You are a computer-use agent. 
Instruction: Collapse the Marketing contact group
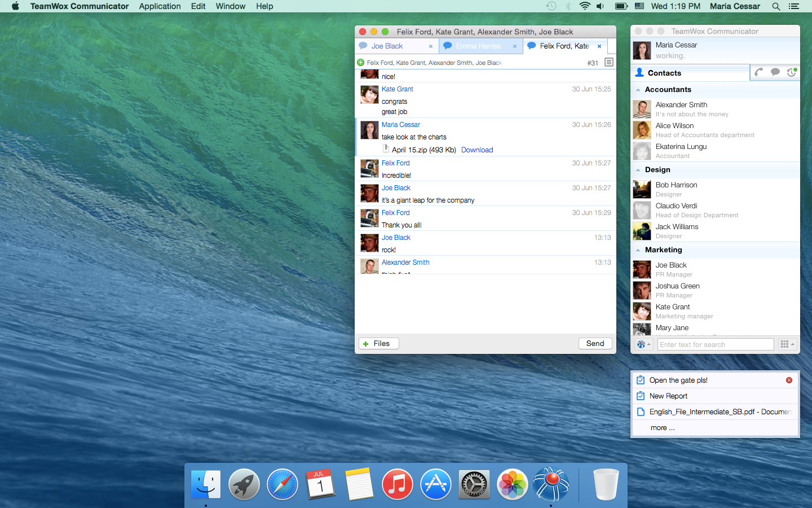638,250
